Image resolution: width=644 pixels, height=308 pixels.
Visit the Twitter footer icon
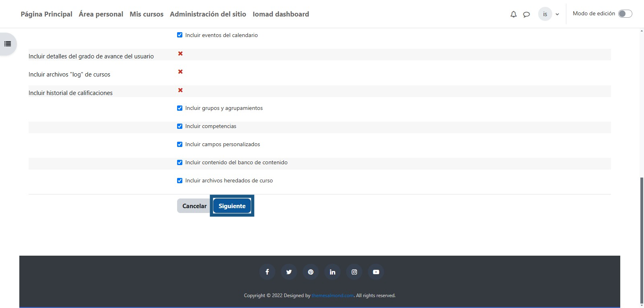coord(289,272)
